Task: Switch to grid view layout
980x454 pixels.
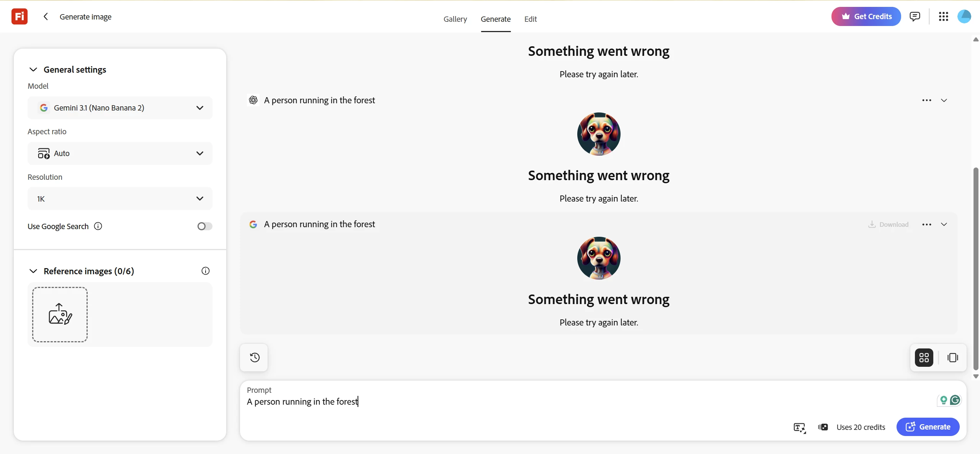Action: [924, 358]
